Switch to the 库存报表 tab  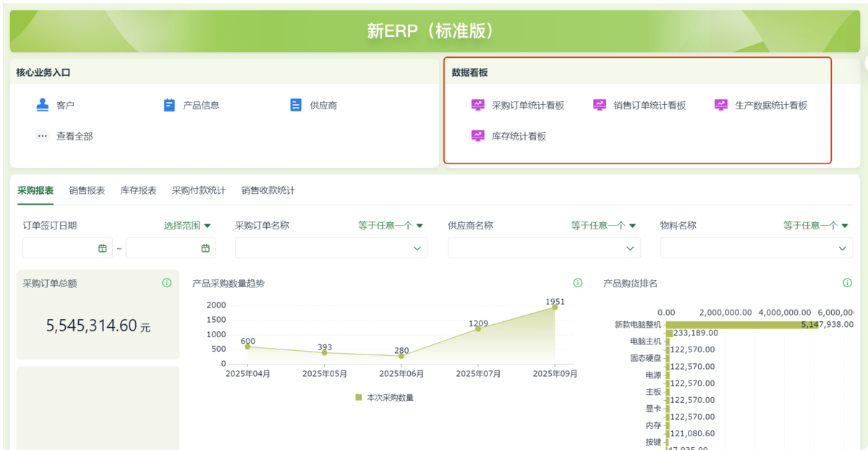(x=138, y=191)
